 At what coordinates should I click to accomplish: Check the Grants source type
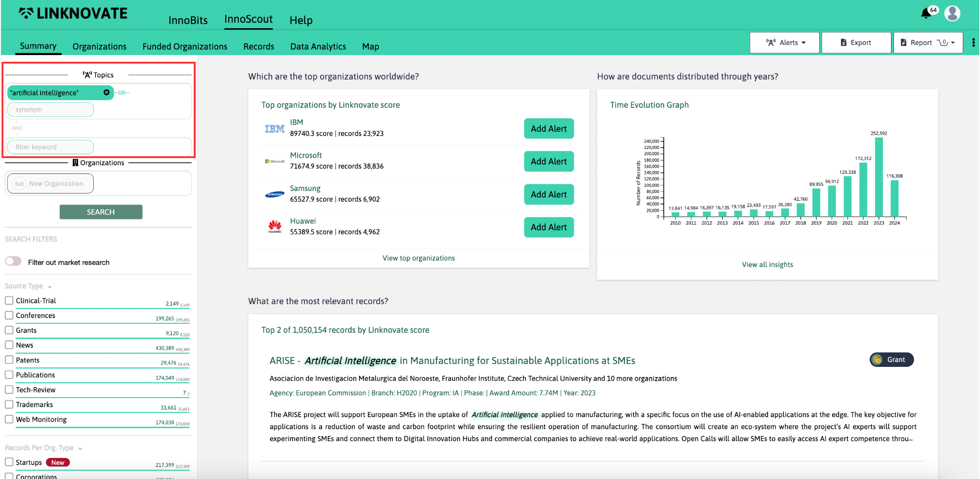pyautogui.click(x=9, y=330)
